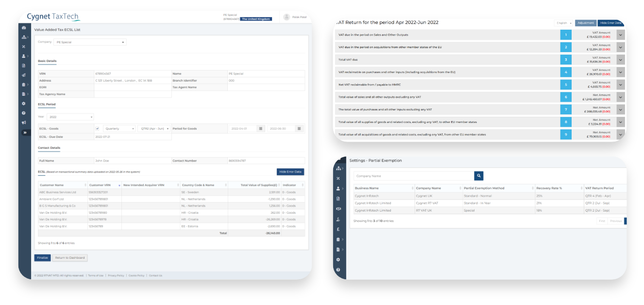This screenshot has width=644, height=305.
Task: Open user icon in Partial Exemption sidebar
Action: pyautogui.click(x=338, y=189)
